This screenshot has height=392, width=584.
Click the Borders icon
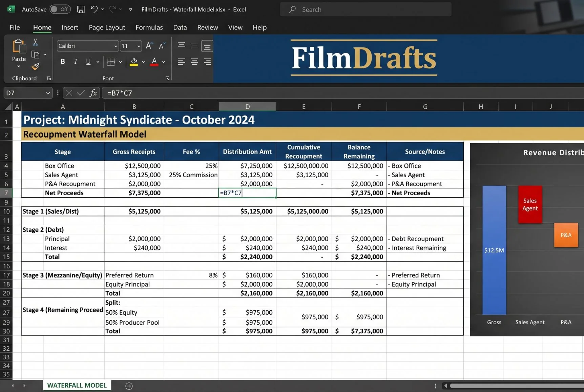tap(111, 62)
